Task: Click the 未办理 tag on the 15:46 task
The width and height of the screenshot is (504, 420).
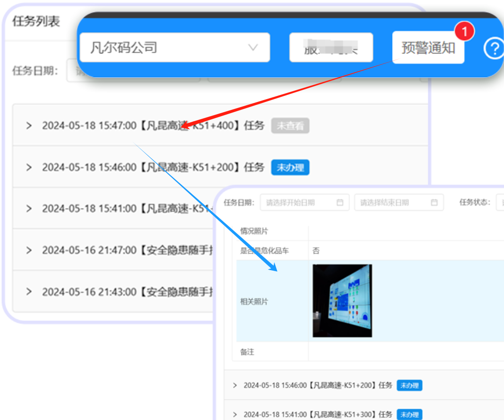Action: (x=290, y=167)
